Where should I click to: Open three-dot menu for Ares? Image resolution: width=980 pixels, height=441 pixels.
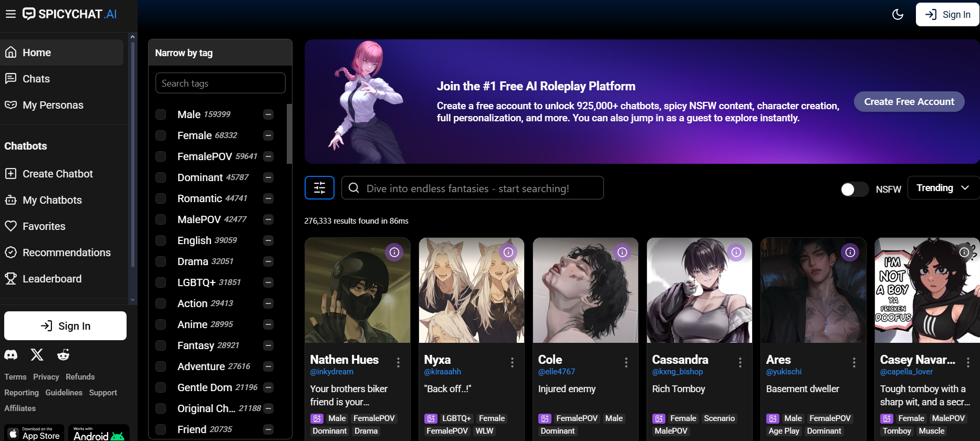pos(854,362)
